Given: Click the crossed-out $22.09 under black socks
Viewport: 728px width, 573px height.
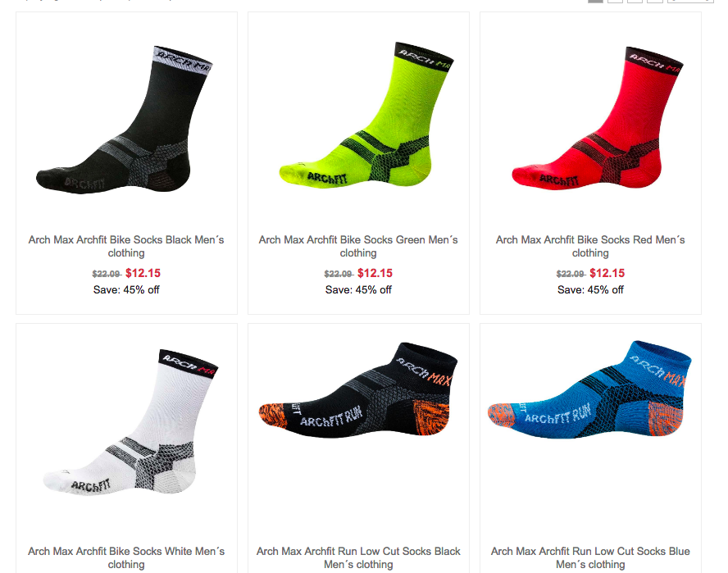Looking at the screenshot, I should pos(107,274).
